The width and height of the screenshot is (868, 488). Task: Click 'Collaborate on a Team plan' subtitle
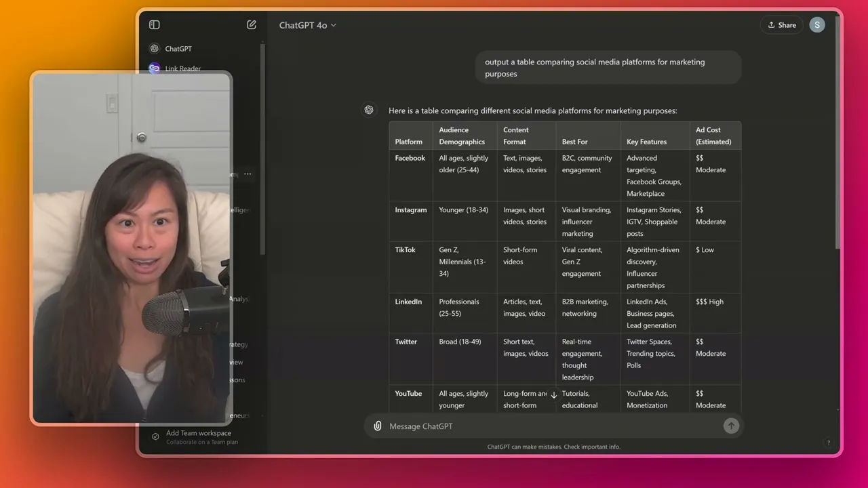[202, 443]
